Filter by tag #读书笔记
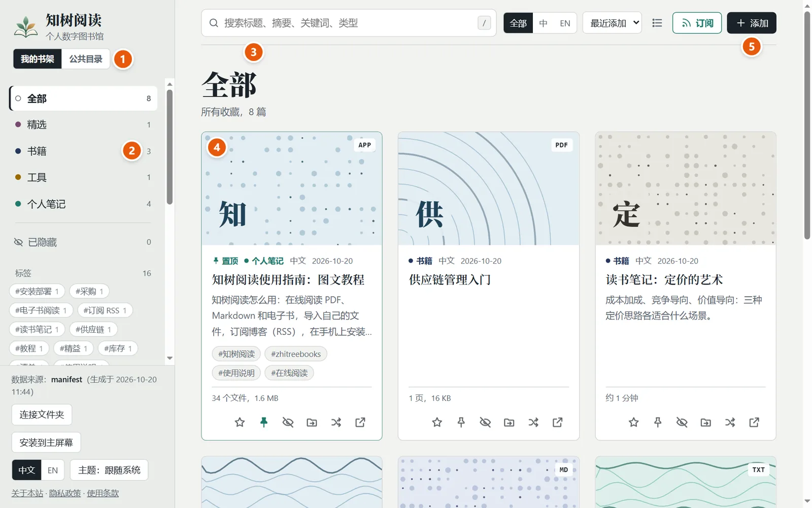 click(x=37, y=329)
